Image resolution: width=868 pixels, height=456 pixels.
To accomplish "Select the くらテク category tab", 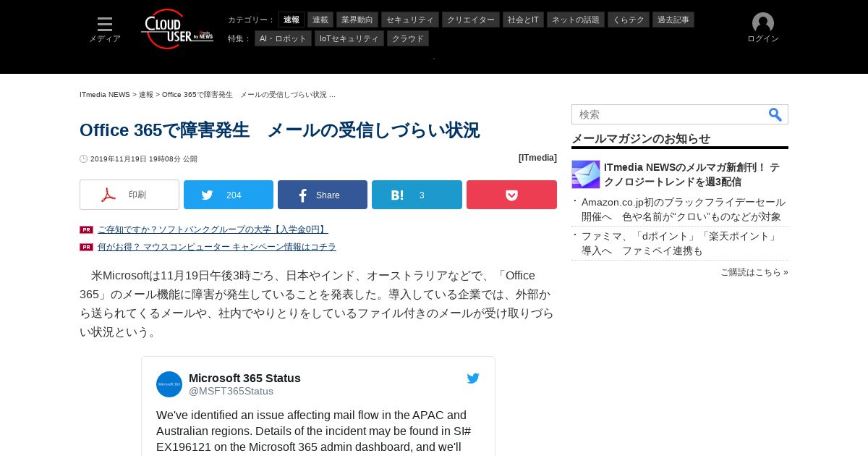I will click(629, 20).
